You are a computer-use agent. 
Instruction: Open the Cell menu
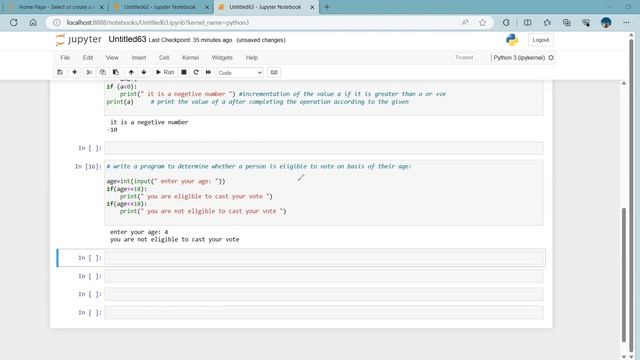(164, 58)
